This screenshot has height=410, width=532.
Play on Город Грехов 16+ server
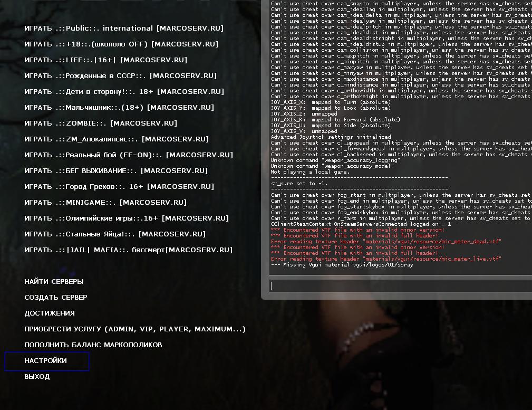tap(119, 187)
